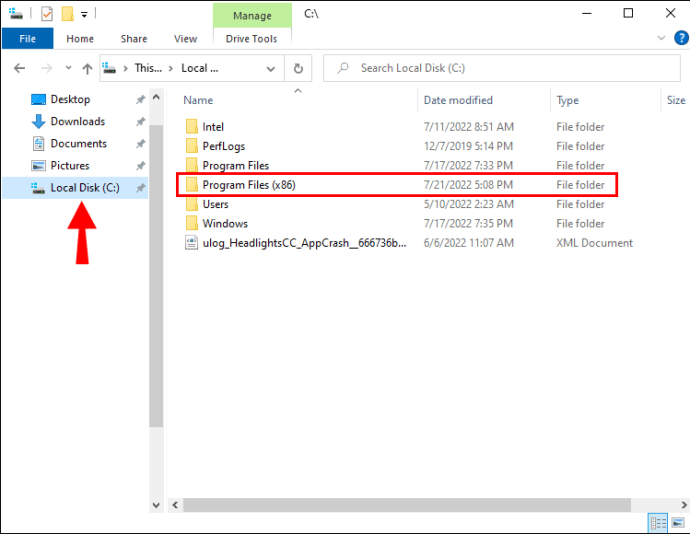Click the PerfLogs folder icon
The width and height of the screenshot is (690, 534).
click(191, 146)
